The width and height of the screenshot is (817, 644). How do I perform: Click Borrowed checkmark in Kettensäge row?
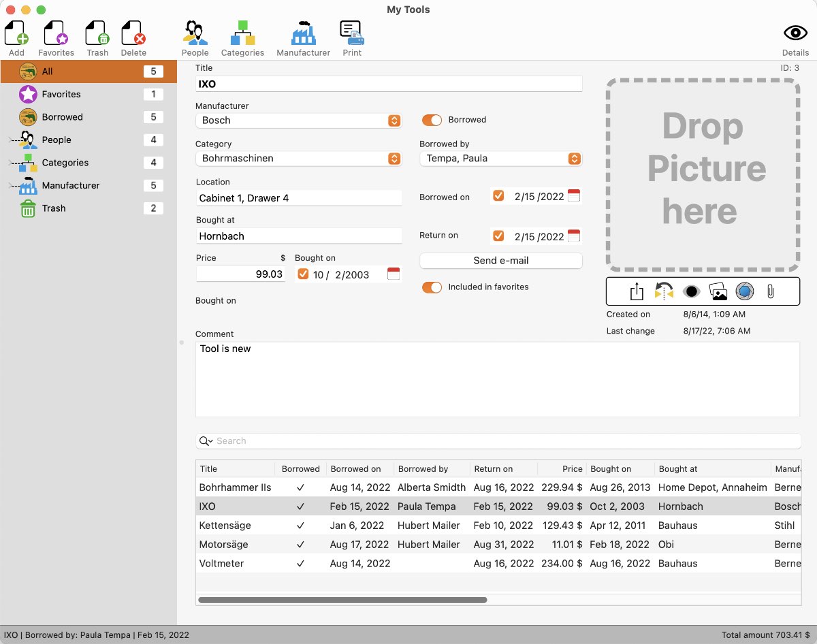[x=300, y=526]
